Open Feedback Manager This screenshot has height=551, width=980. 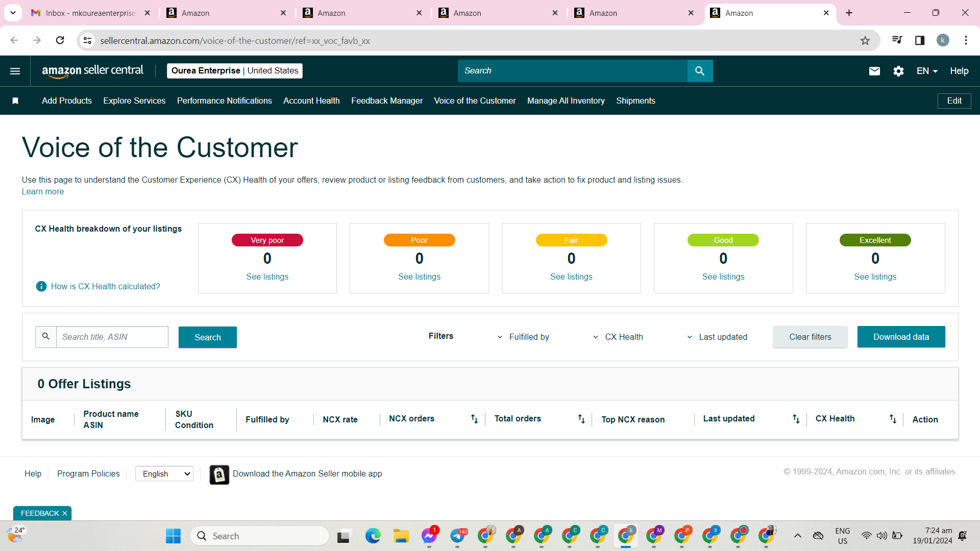tap(387, 101)
